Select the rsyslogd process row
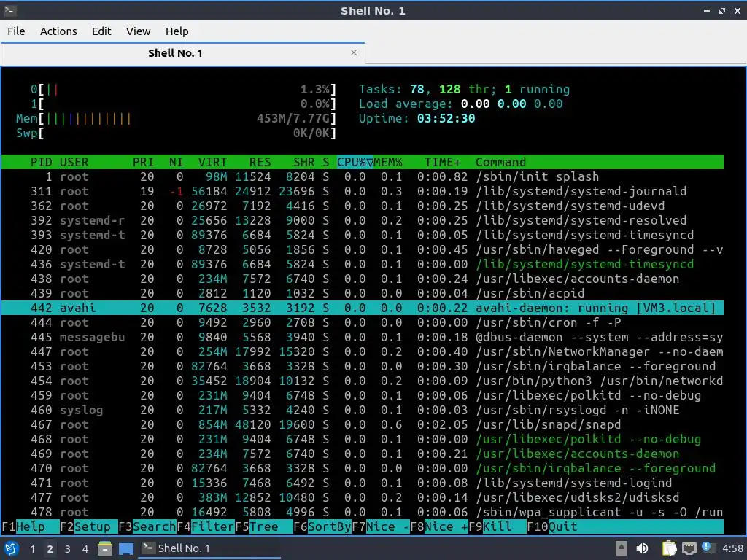 (363, 410)
